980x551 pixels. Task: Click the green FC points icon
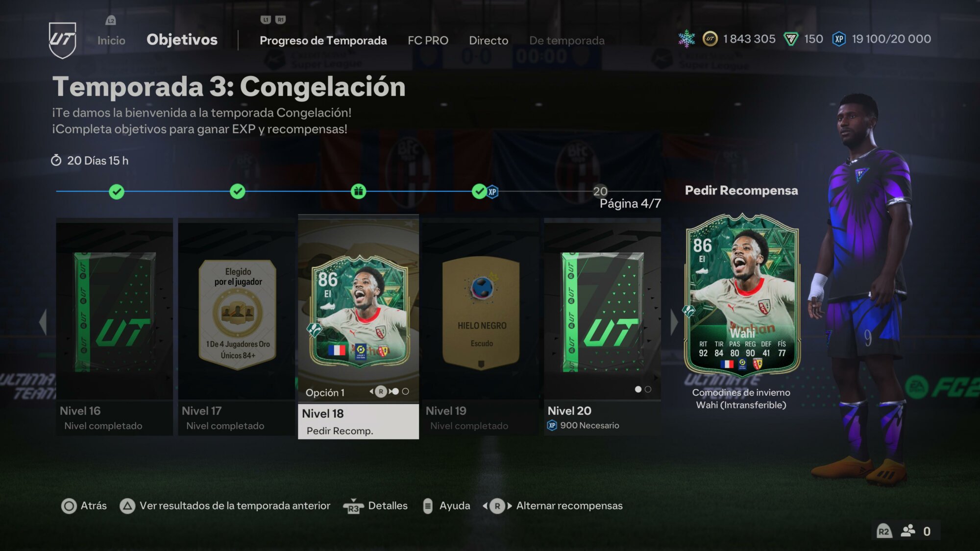click(x=791, y=39)
